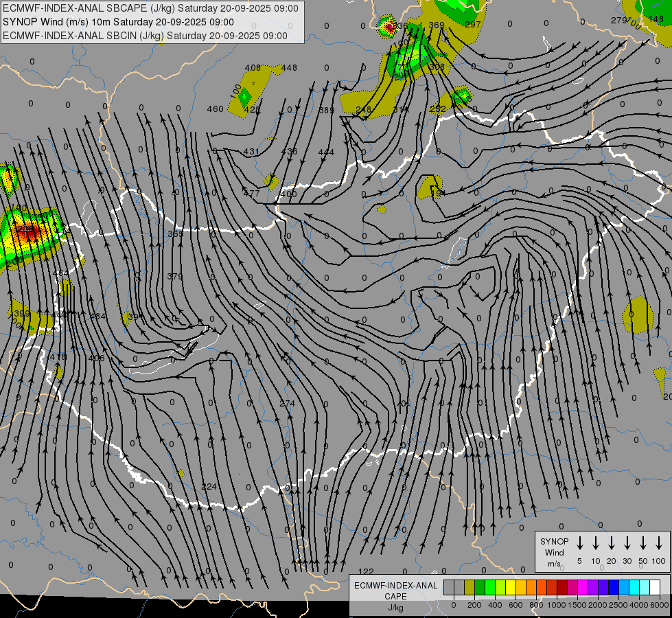Select the SYNOP Wind 10m title line
This screenshot has height=618, width=672.
coord(122,21)
